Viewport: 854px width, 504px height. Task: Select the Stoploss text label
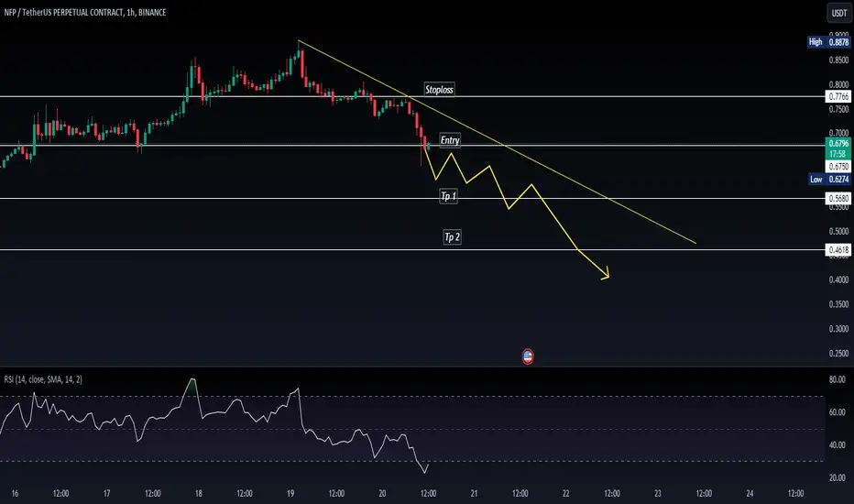[x=439, y=90]
